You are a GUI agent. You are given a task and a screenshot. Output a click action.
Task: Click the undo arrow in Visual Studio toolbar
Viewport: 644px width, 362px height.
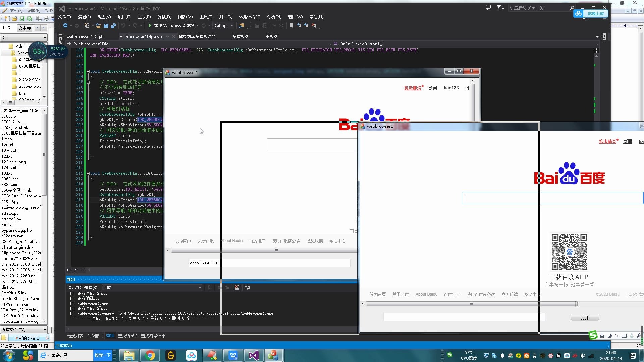[123, 26]
